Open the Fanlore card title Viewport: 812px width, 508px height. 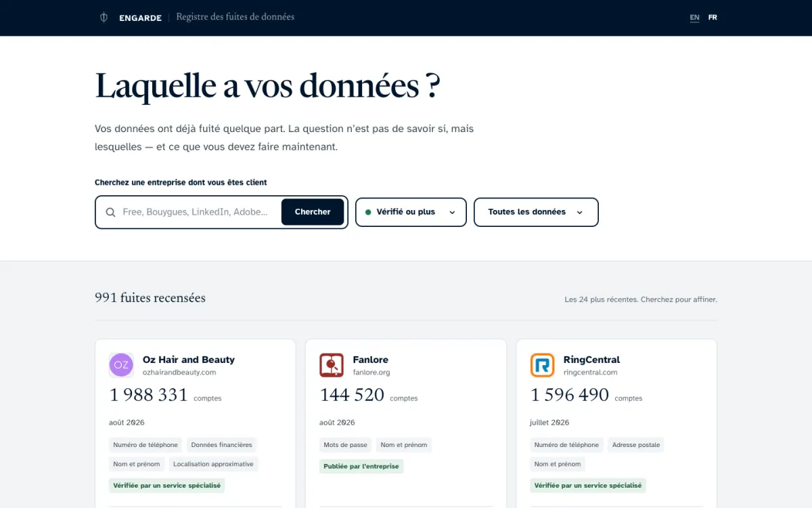coord(371,360)
